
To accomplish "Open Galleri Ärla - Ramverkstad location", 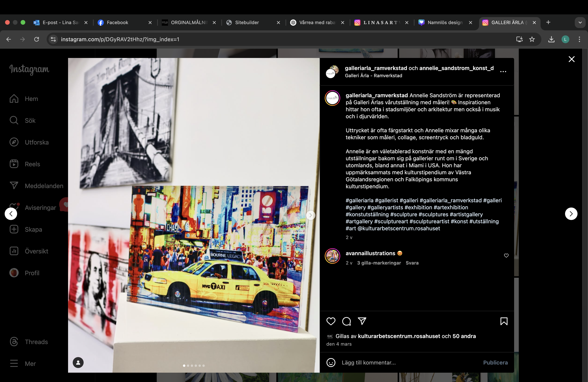I will pos(373,76).
